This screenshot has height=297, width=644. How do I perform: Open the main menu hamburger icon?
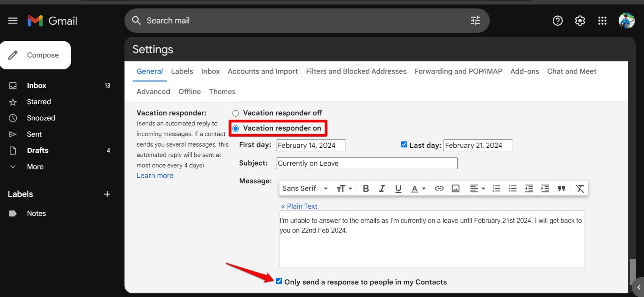(13, 20)
